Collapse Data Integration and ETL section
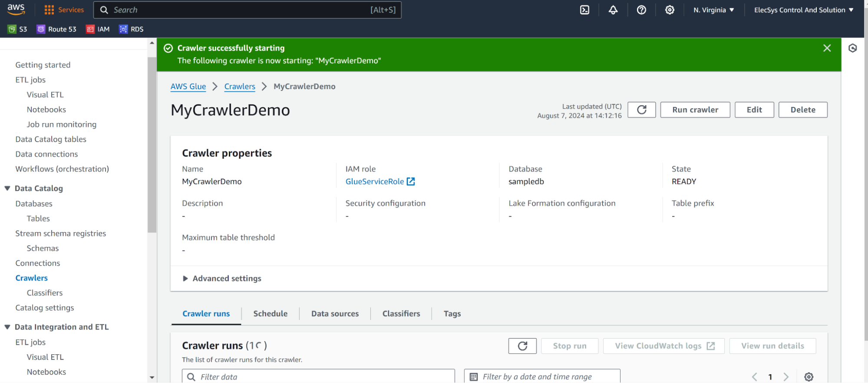This screenshot has height=383, width=868. click(x=7, y=327)
